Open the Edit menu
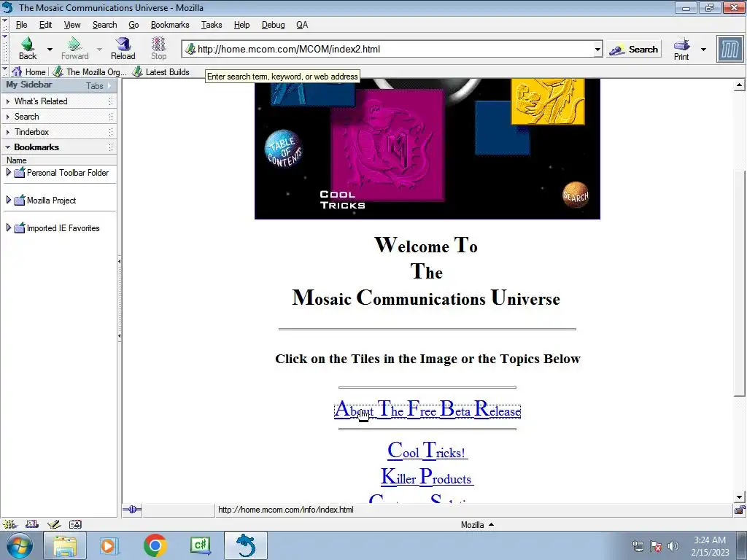This screenshot has width=747, height=560. pos(45,25)
